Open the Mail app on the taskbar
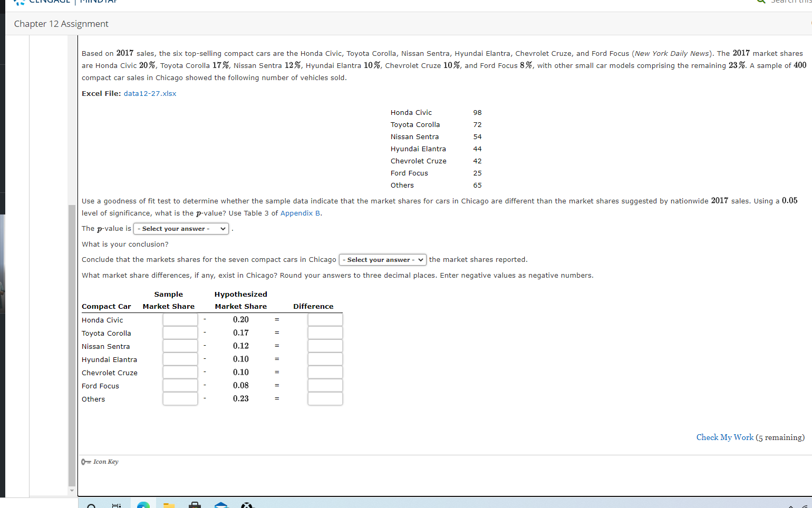 [221, 505]
